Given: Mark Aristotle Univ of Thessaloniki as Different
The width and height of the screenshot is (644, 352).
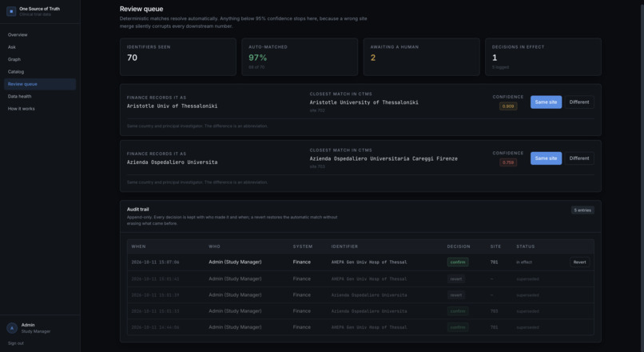Looking at the screenshot, I should [x=579, y=102].
